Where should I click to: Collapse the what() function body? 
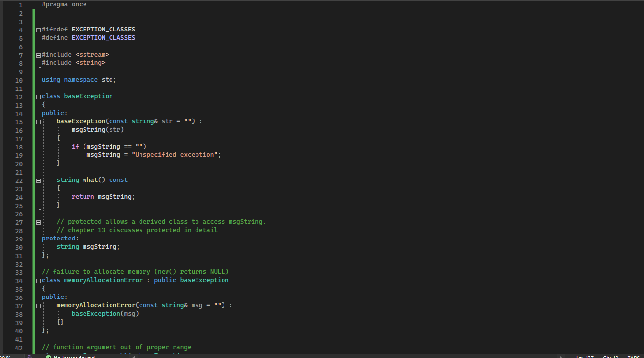pyautogui.click(x=38, y=180)
